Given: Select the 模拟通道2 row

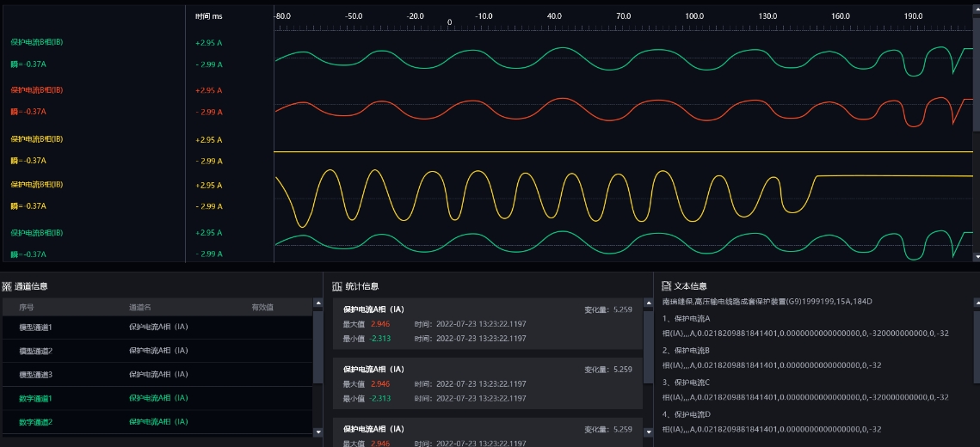Looking at the screenshot, I should click(157, 351).
